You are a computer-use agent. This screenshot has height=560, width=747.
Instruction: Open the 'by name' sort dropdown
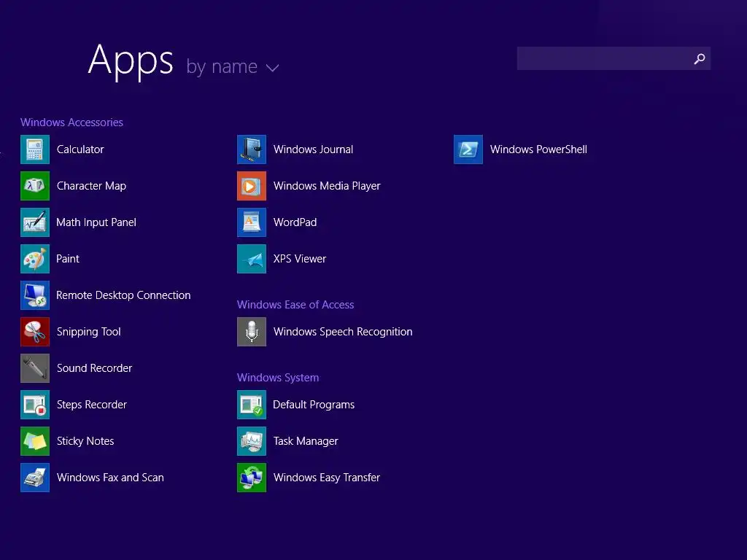point(232,66)
